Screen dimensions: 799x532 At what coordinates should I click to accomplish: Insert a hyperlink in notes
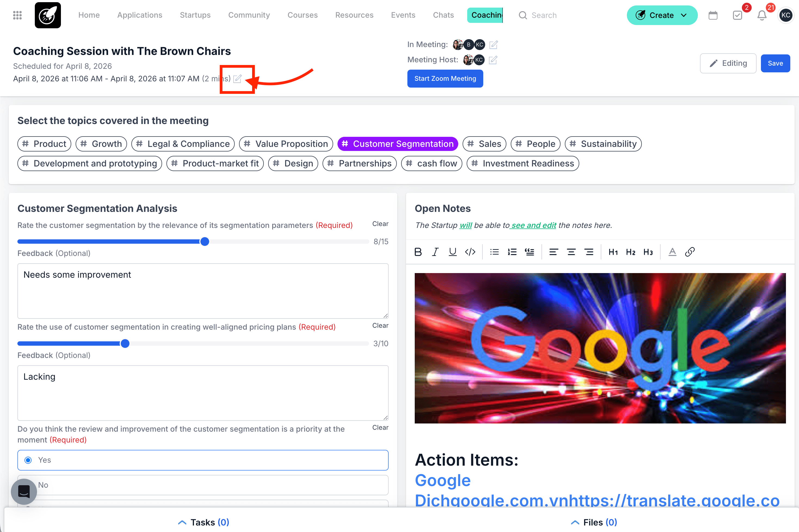(x=690, y=252)
